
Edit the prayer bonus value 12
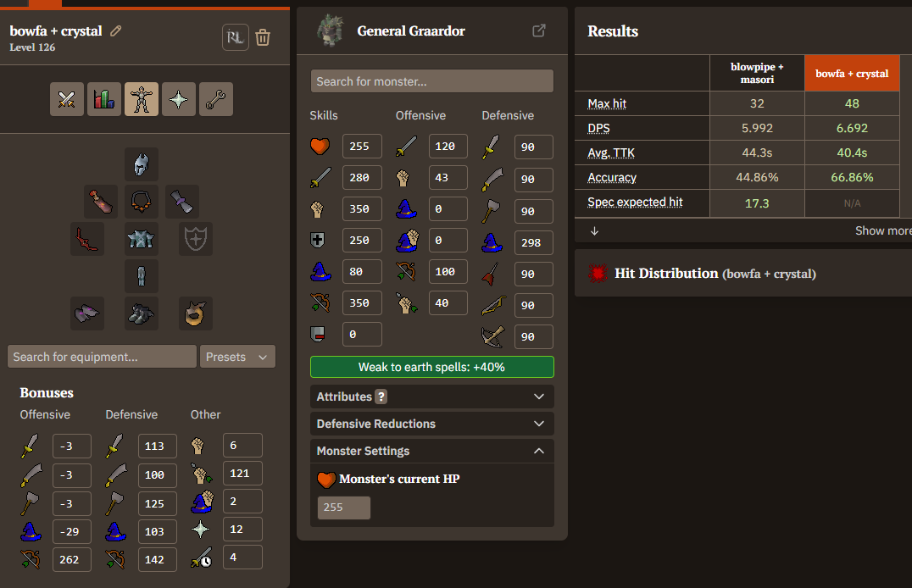coord(242,530)
